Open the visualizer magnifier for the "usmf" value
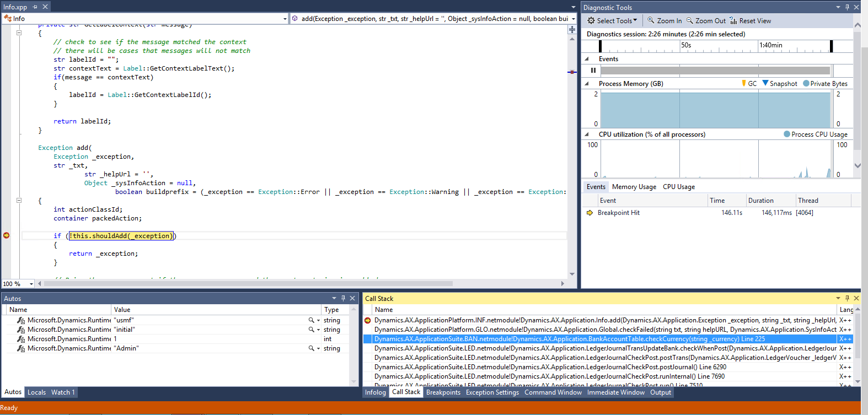This screenshot has width=868, height=415. tap(311, 320)
